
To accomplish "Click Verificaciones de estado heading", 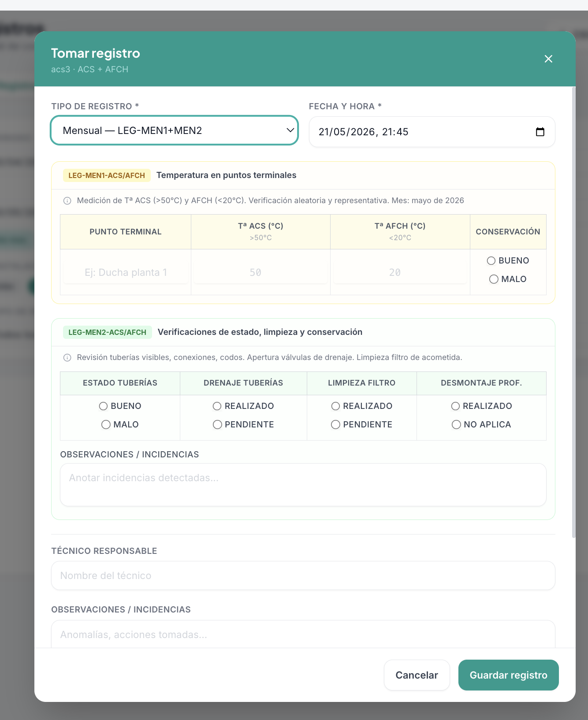I will (260, 332).
